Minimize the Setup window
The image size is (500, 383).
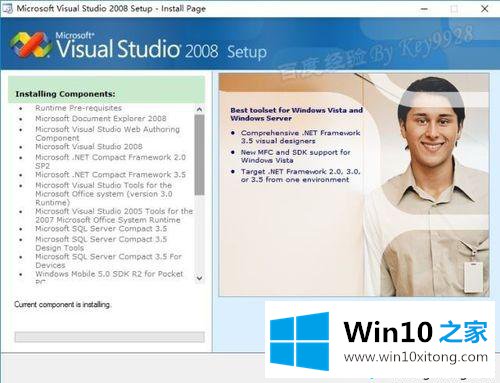coord(424,9)
